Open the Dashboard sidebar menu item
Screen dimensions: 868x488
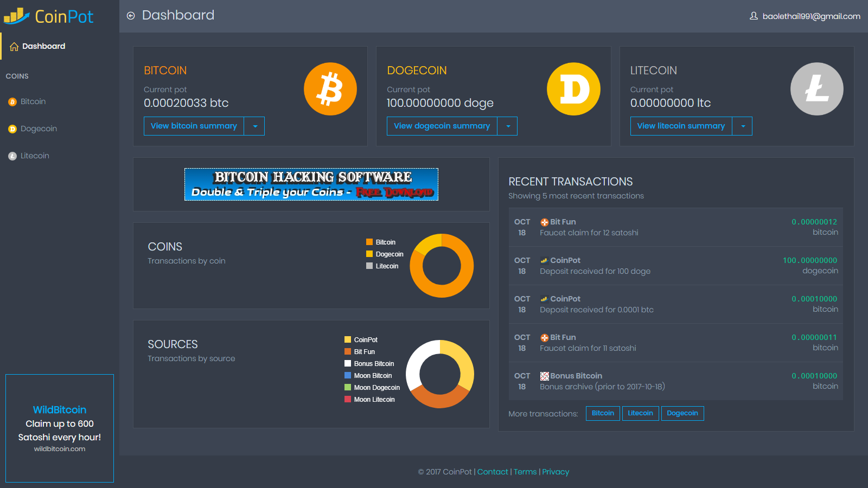[60, 47]
